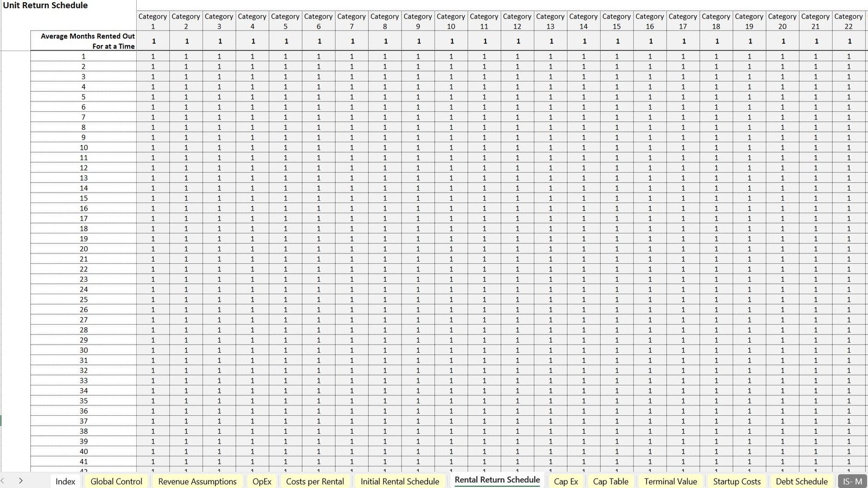868x488 pixels.
Task: Go to the Terminal Value tab
Action: pos(671,481)
